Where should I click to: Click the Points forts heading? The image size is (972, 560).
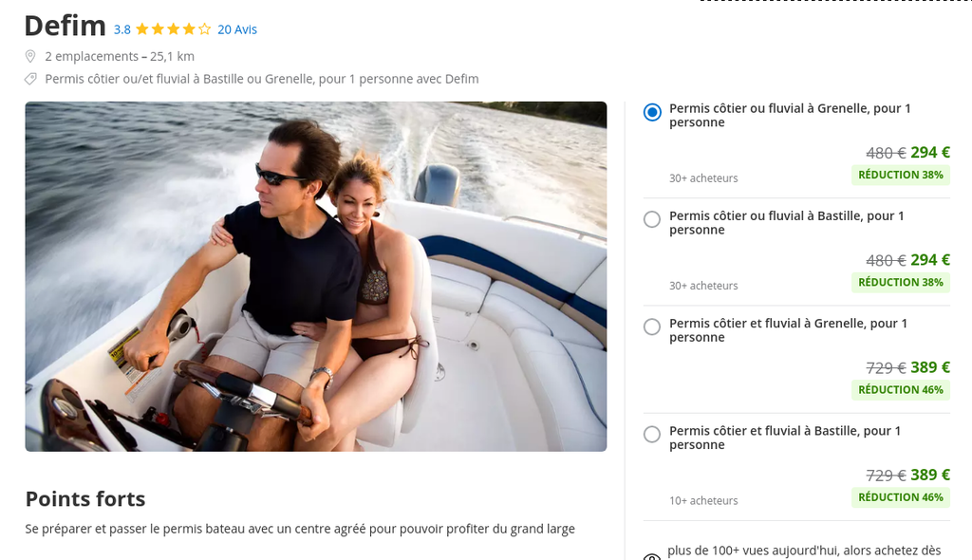85,498
